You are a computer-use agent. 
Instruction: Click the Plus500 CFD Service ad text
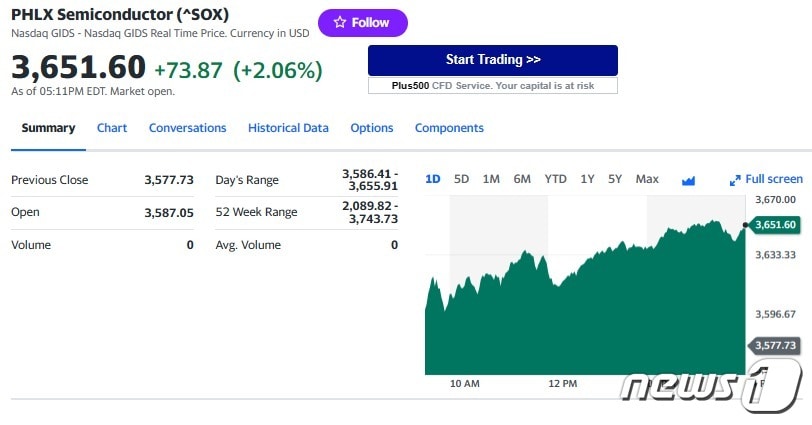click(x=492, y=86)
